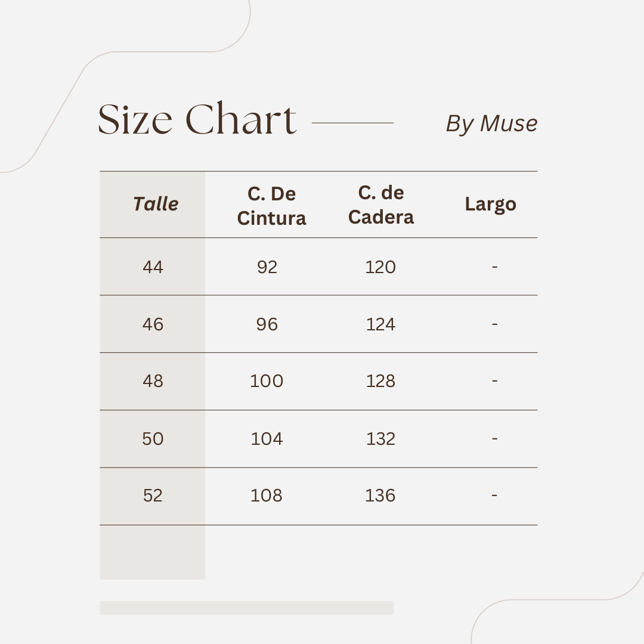Screen dimensions: 644x644
Task: Click size 52 in Talle column
Action: 153,496
